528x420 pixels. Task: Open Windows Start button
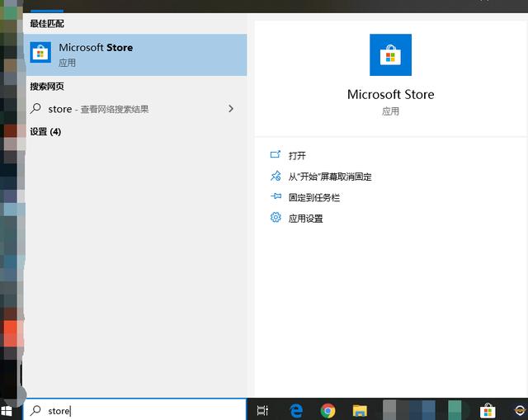click(7, 411)
